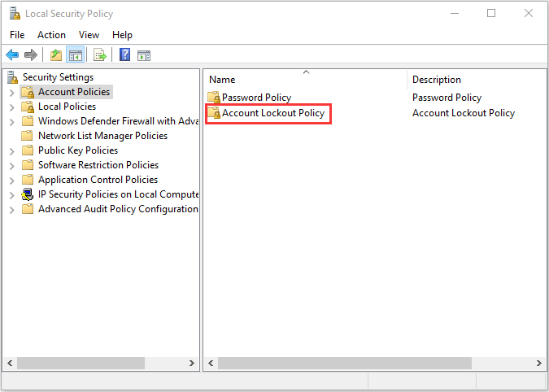The width and height of the screenshot is (549, 392).
Task: Click the Advanced Audit Policy folder icon
Action: (x=28, y=209)
